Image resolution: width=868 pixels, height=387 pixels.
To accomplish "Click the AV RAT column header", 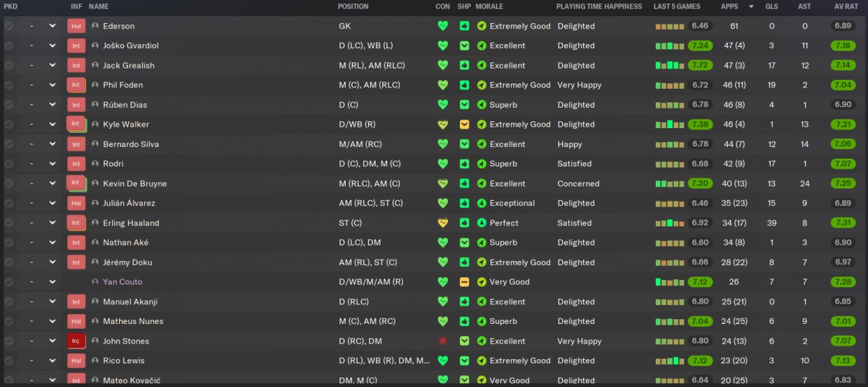I will (x=846, y=7).
